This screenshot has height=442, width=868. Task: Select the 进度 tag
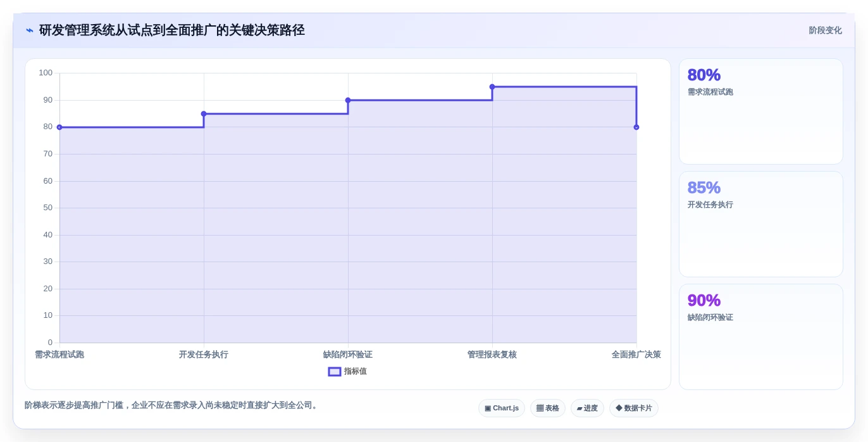tap(587, 408)
